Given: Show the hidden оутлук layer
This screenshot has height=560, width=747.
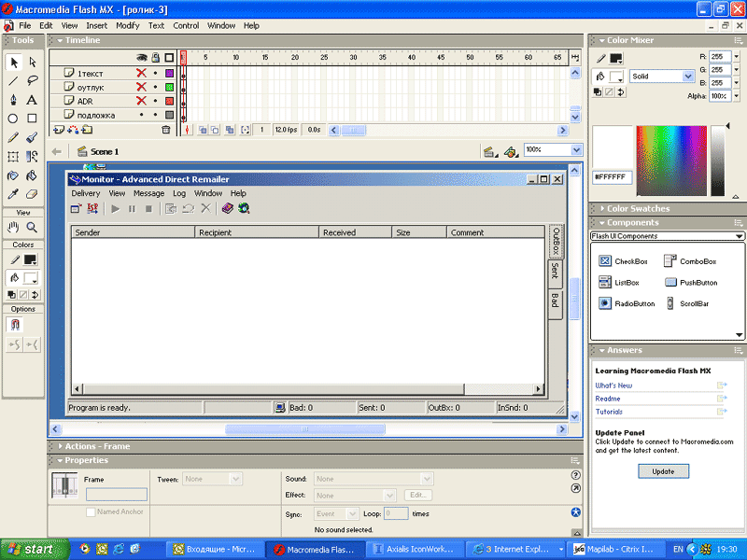Looking at the screenshot, I should pyautogui.click(x=142, y=87).
